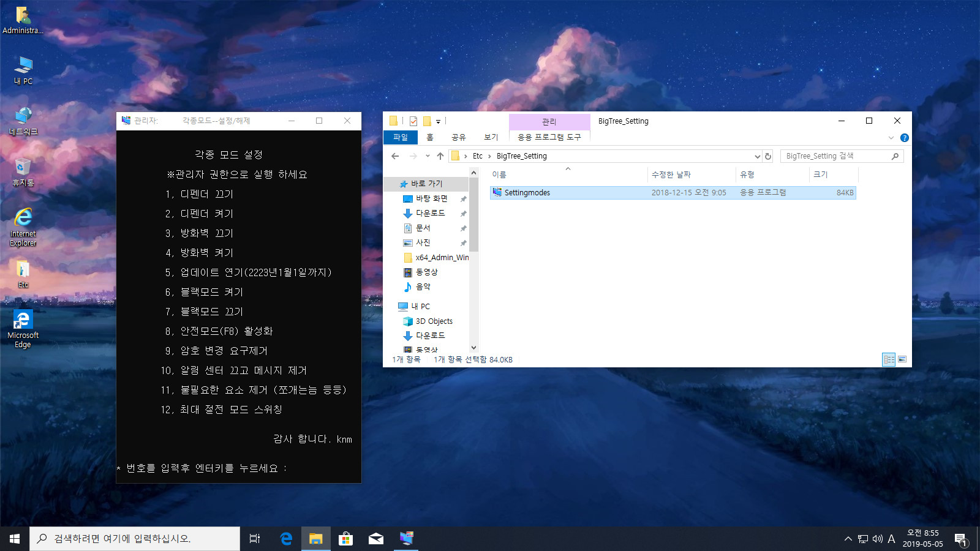This screenshot has width=980, height=551.
Task: Open recent locations dropdown arrow
Action: [428, 156]
